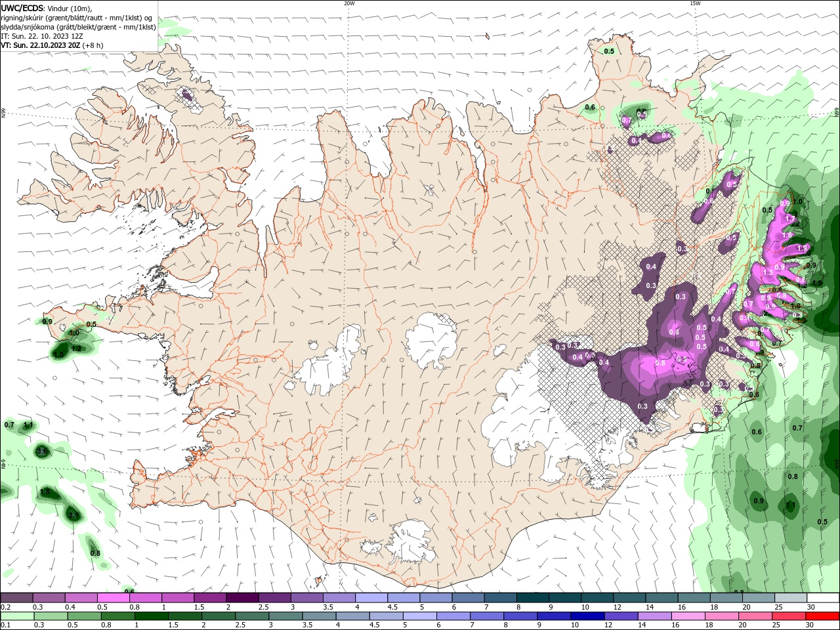Image resolution: width=840 pixels, height=630 pixels.
Task: Click the 'slydda/snjókoma' legend description line
Action: click(78, 27)
